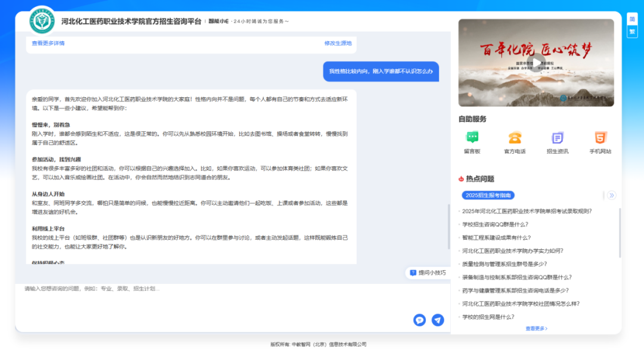Click the 手机网站 HTML5 icon
Viewport: 644px width, 350px height.
tap(600, 138)
